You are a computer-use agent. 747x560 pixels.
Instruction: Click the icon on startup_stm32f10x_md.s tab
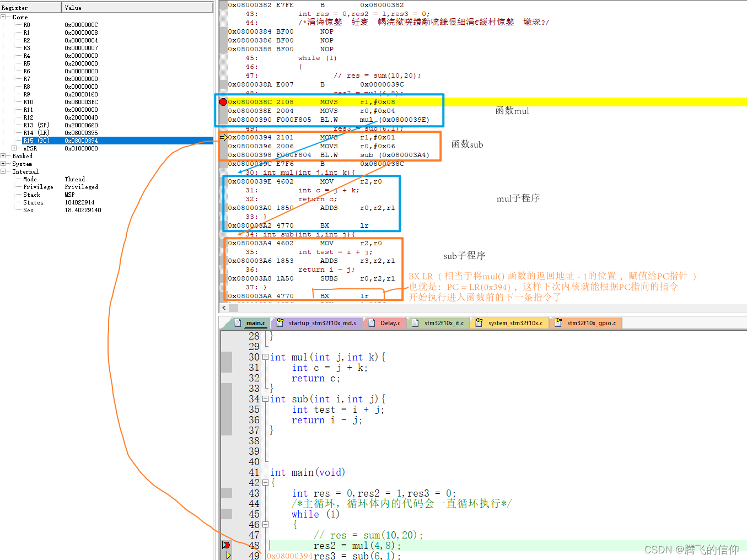[x=280, y=323]
